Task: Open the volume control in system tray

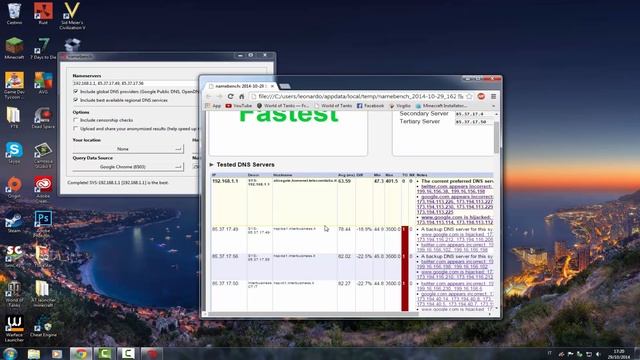Action: point(599,354)
